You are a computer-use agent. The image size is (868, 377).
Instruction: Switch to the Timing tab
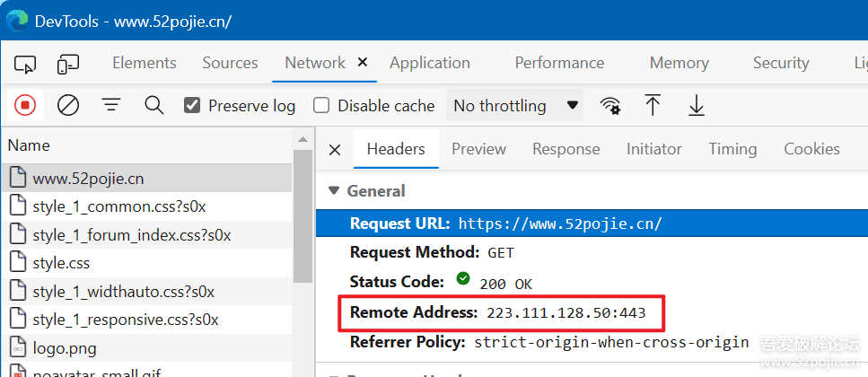point(732,149)
